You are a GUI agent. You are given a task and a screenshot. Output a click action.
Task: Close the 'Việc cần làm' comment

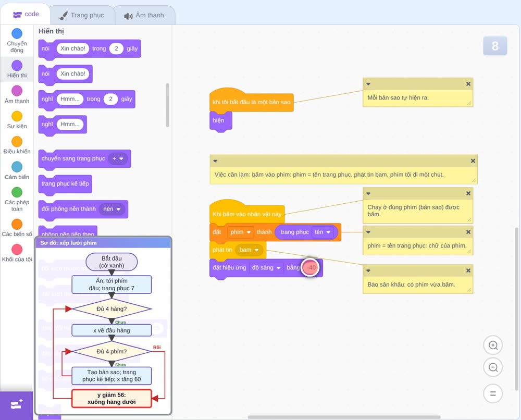(473, 161)
